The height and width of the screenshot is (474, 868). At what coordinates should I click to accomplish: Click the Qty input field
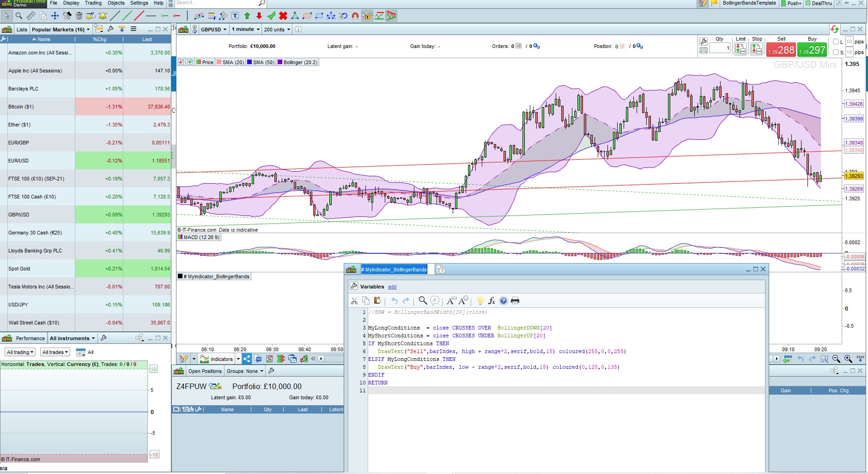coord(719,48)
